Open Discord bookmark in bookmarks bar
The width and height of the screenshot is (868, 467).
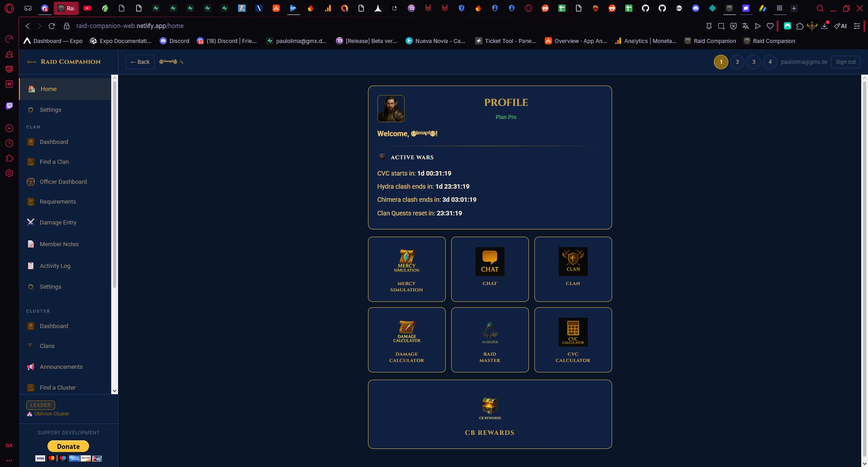pos(175,41)
